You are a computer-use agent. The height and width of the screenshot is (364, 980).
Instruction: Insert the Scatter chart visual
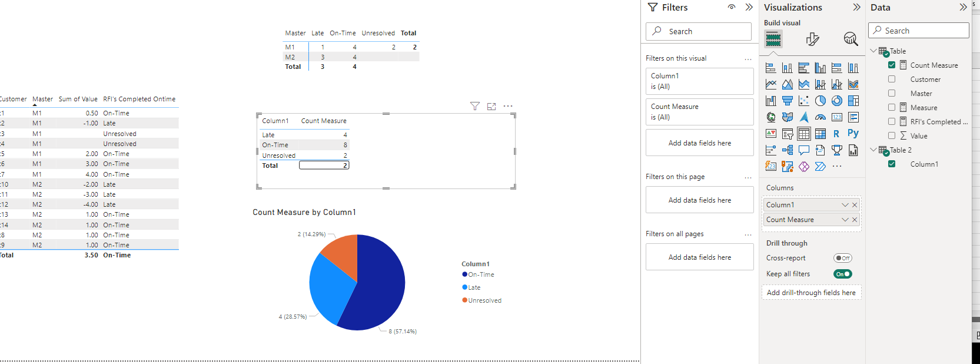803,101
